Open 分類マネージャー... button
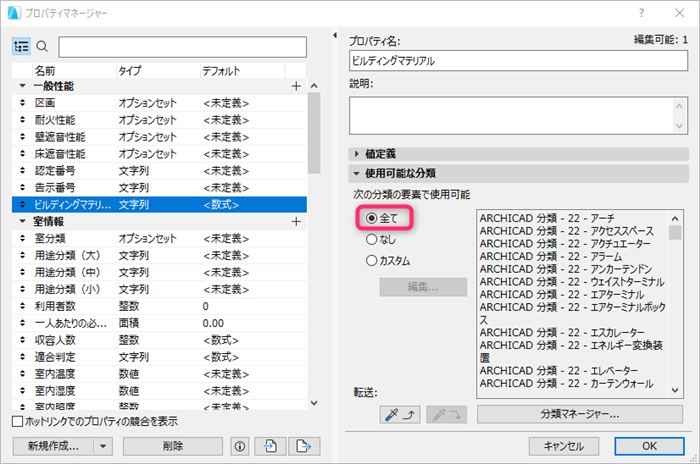The image size is (700, 464). pyautogui.click(x=580, y=414)
